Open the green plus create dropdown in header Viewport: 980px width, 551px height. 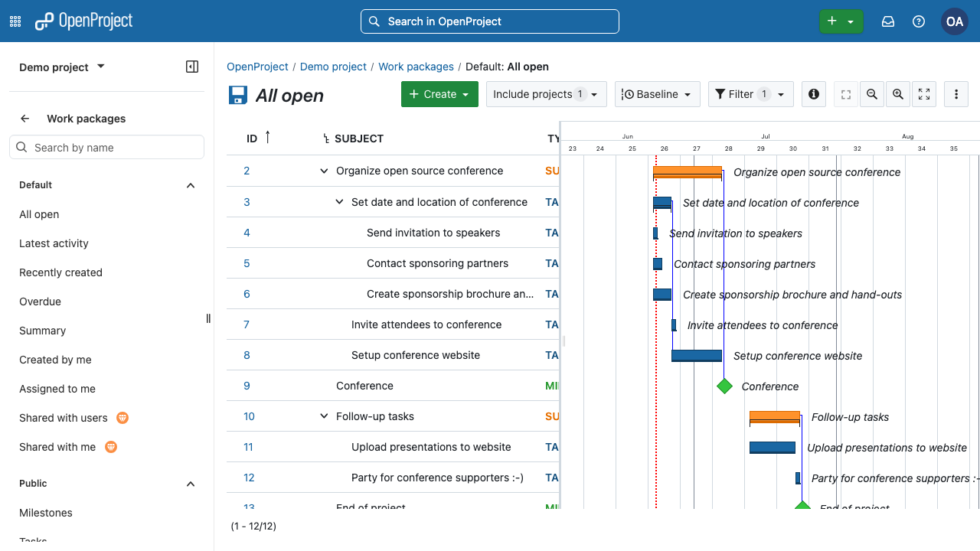tap(841, 21)
